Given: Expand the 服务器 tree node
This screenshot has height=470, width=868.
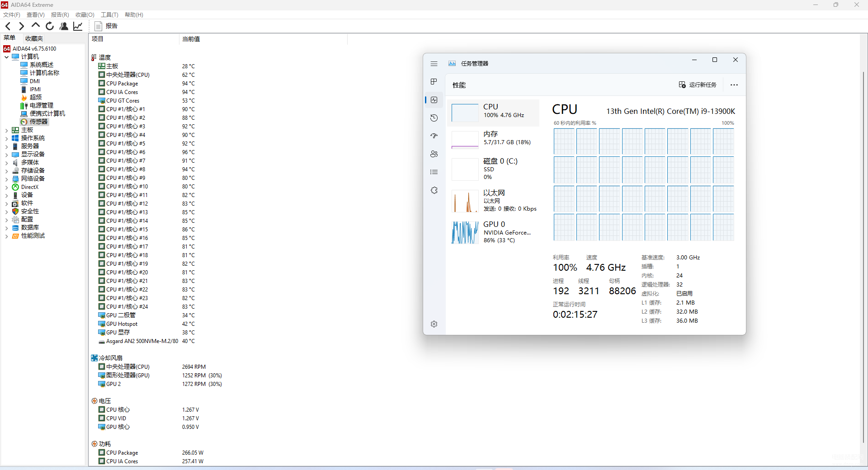Looking at the screenshot, I should click(6, 146).
